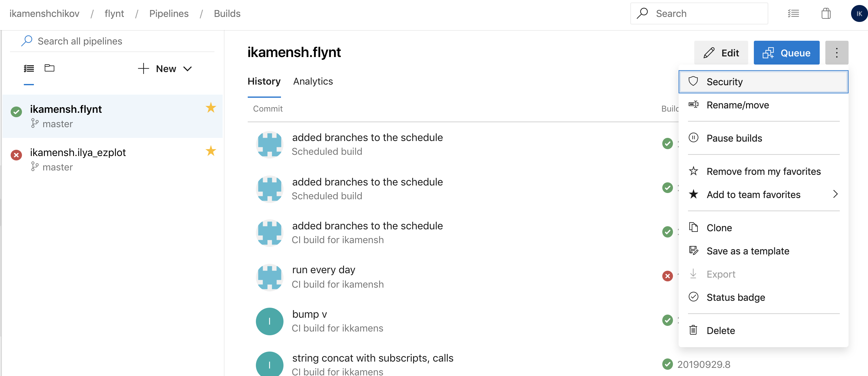Delete the pipeline using the trash icon

pos(694,330)
